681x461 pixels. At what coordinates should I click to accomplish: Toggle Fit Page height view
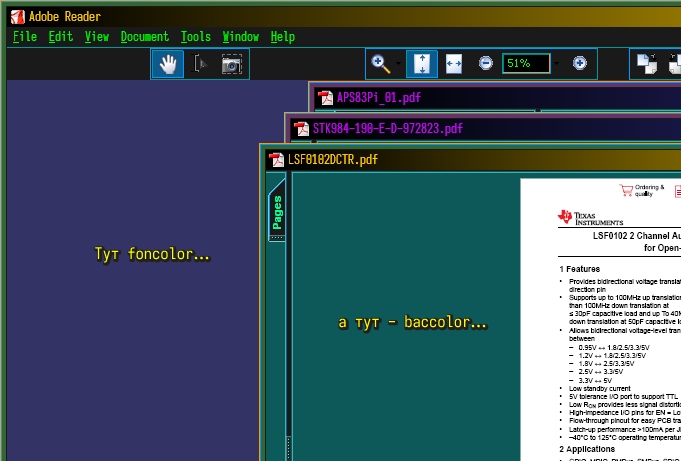tap(421, 63)
